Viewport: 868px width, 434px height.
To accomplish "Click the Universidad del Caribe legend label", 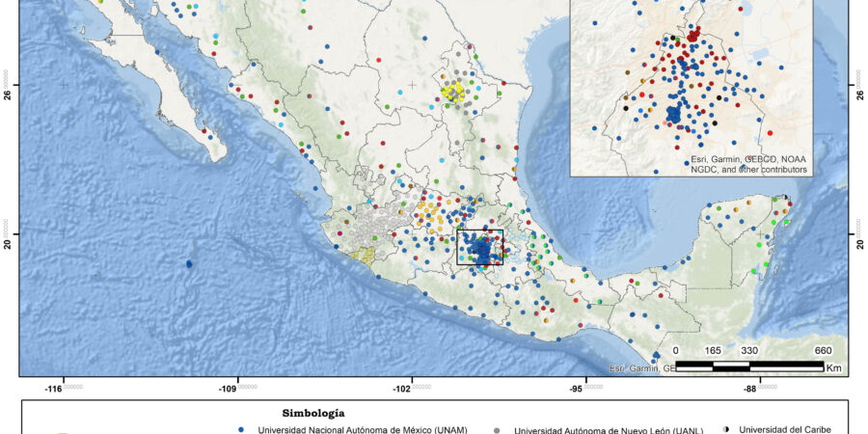I will [784, 428].
